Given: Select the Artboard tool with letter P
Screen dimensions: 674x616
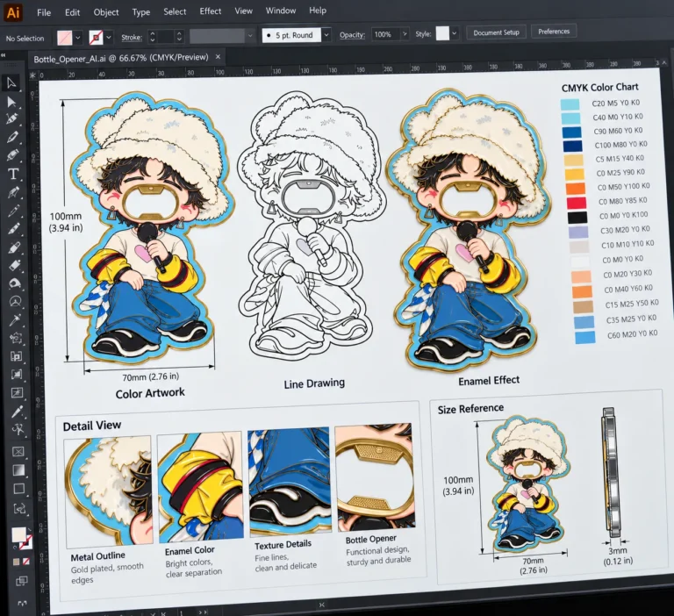Looking at the screenshot, I should click(x=17, y=356).
